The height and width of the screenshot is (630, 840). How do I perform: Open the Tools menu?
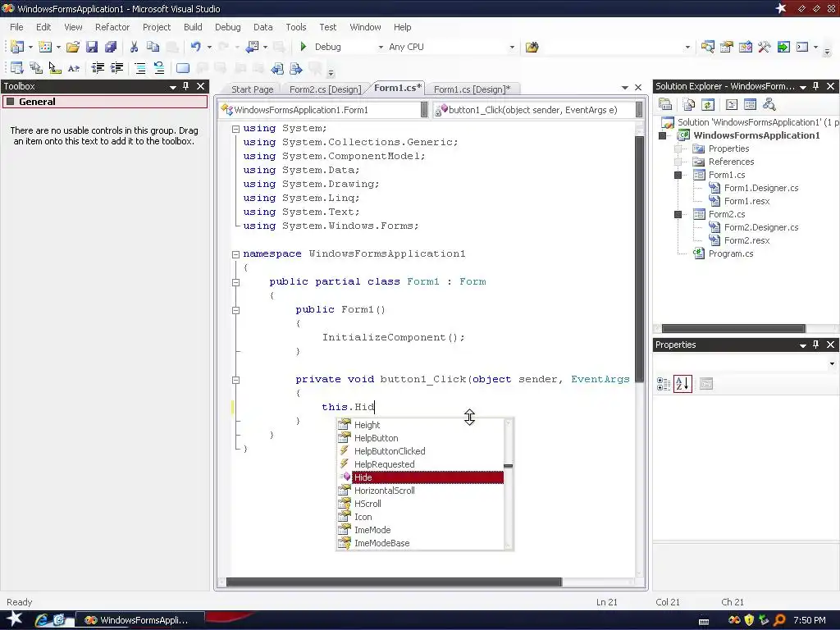pyautogui.click(x=295, y=27)
